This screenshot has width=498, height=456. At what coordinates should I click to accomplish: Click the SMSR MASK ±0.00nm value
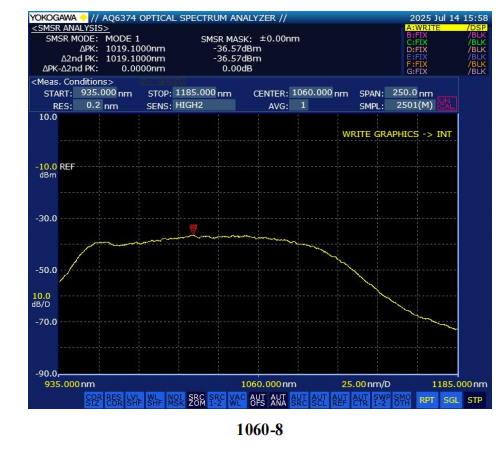click(279, 39)
